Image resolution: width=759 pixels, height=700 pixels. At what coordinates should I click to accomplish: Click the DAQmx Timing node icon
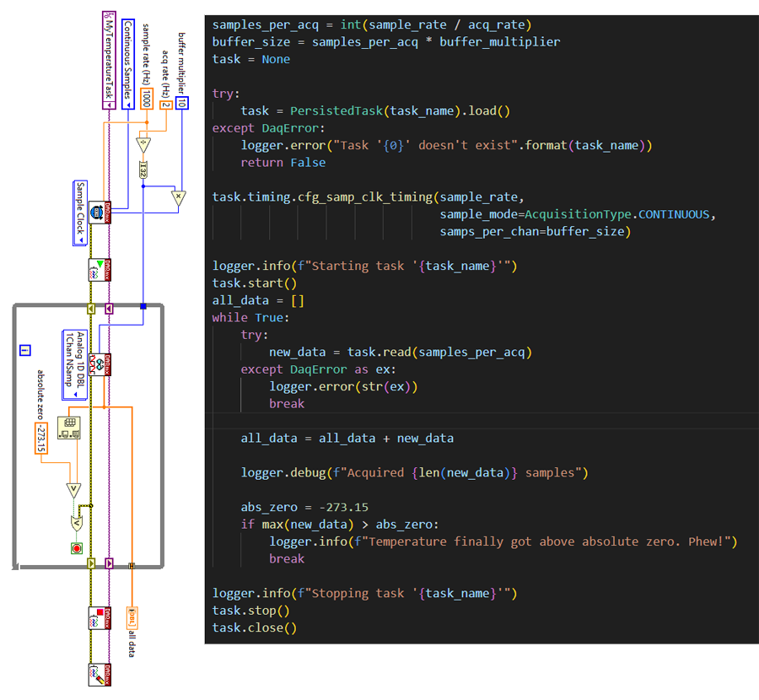click(x=100, y=213)
